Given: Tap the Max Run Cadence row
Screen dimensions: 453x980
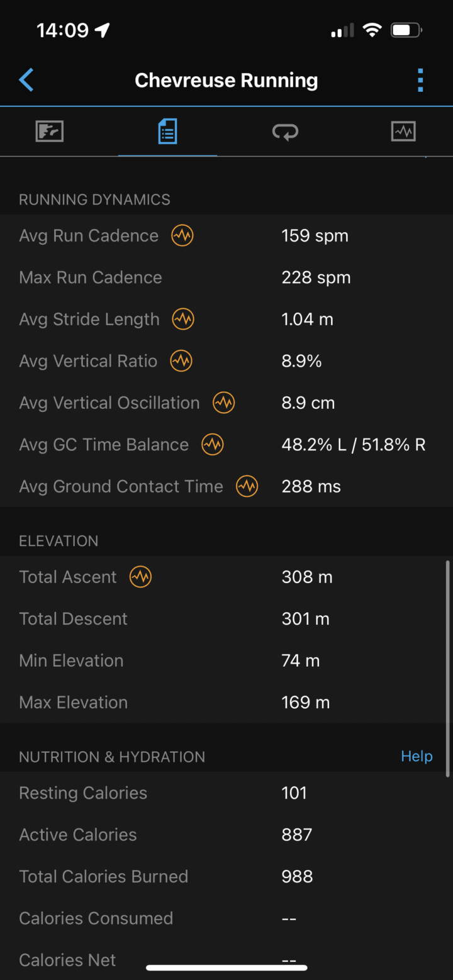Looking at the screenshot, I should pyautogui.click(x=226, y=277).
